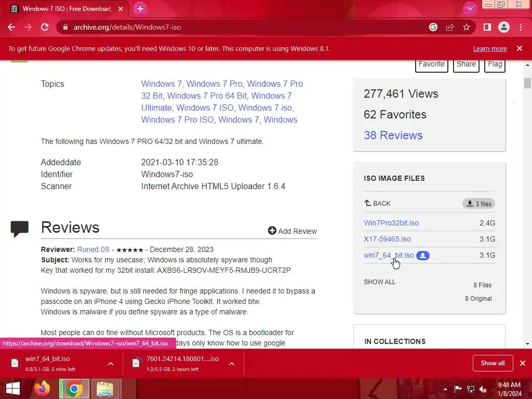Open File Explorer from the taskbar
Image resolution: width=532 pixels, height=399 pixels.
point(105,389)
